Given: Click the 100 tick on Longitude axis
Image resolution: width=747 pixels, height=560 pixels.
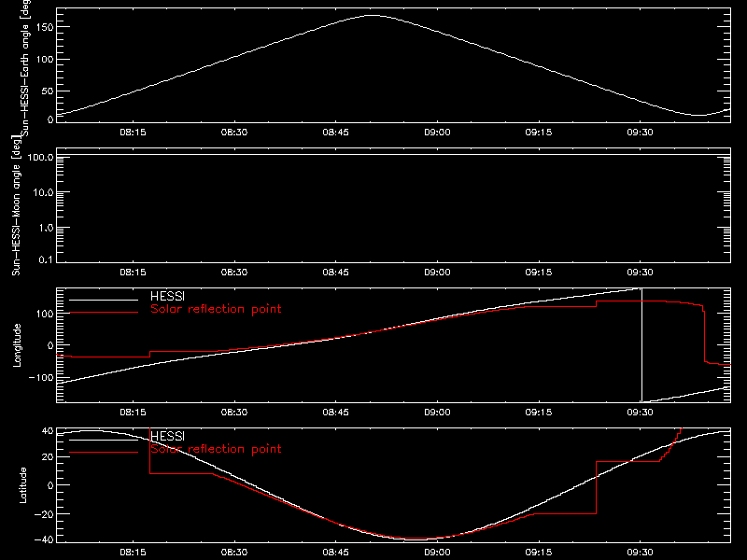Looking at the screenshot, I should 45,314.
